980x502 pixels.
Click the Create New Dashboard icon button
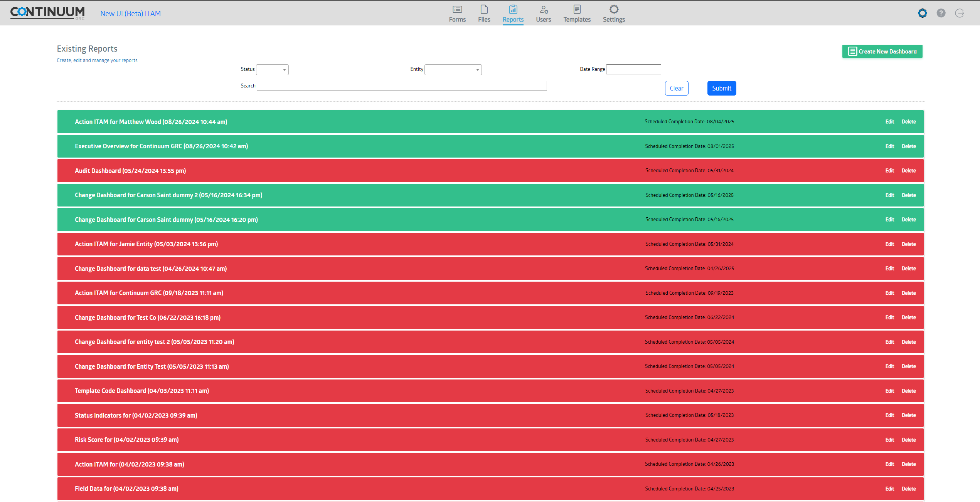point(882,51)
